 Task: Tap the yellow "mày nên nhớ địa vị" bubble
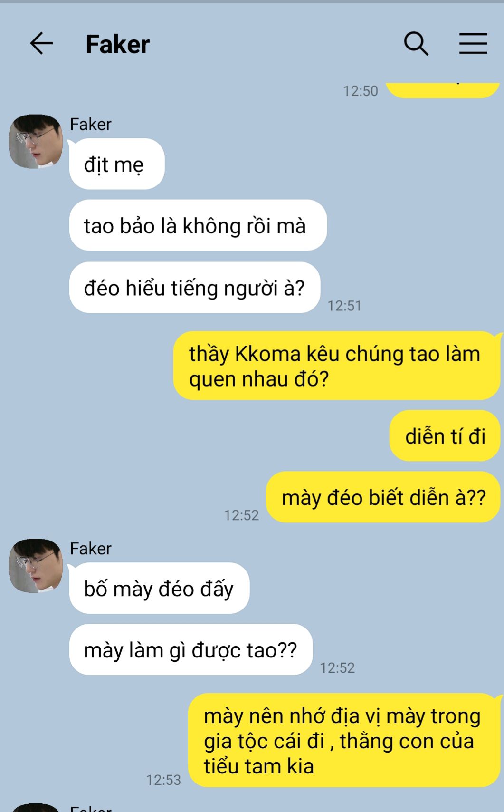point(344,740)
